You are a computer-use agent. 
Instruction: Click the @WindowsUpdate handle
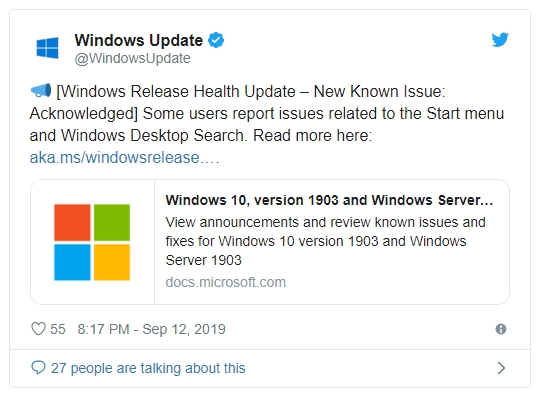132,58
